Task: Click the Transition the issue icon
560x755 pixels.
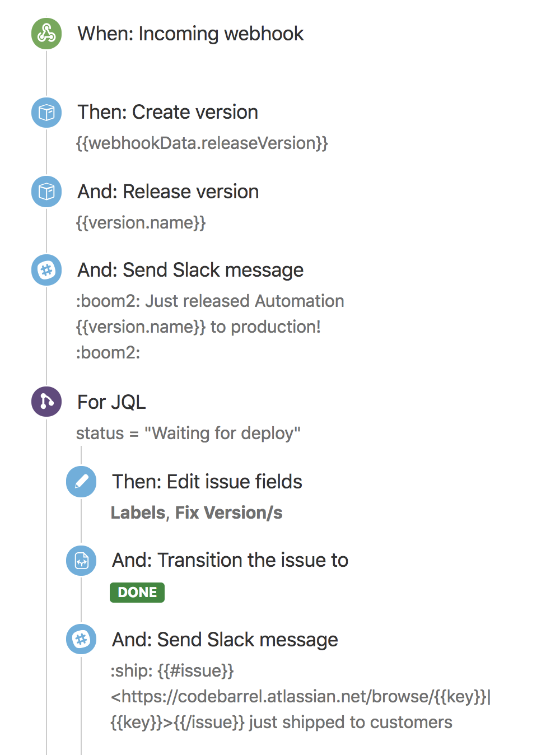Action: click(x=81, y=561)
